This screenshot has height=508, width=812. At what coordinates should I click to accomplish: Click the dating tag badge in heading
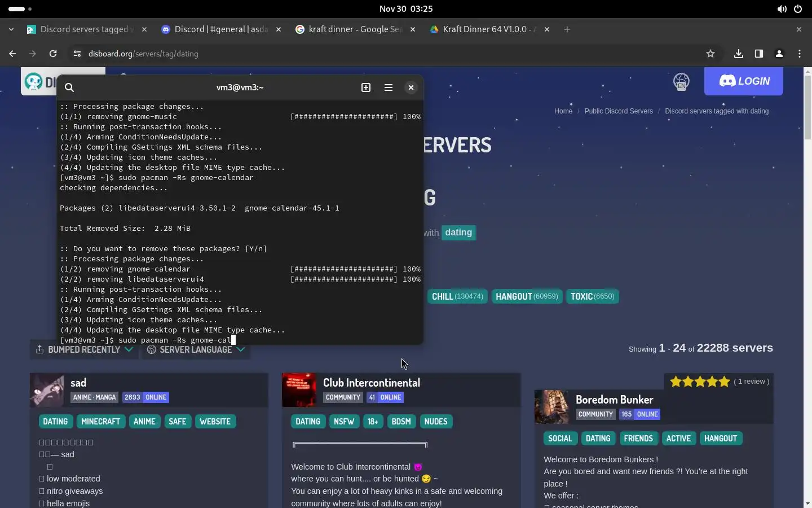point(458,233)
